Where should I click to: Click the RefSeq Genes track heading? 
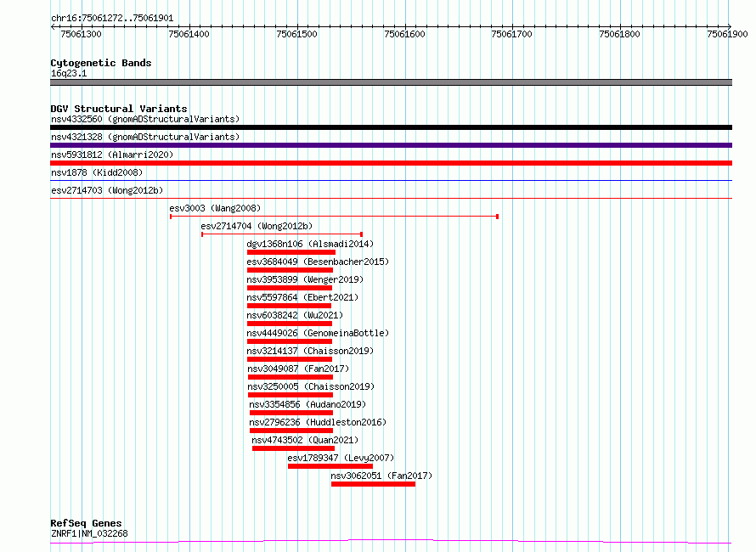click(x=86, y=523)
